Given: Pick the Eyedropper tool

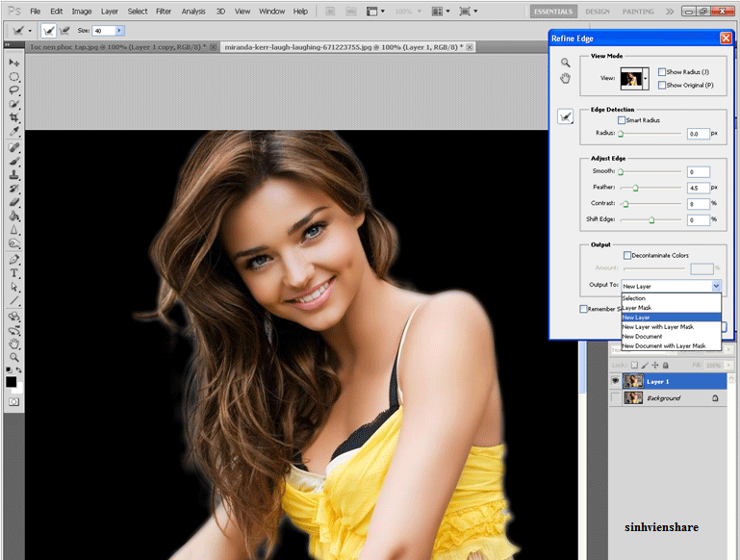Looking at the screenshot, I should 14,131.
